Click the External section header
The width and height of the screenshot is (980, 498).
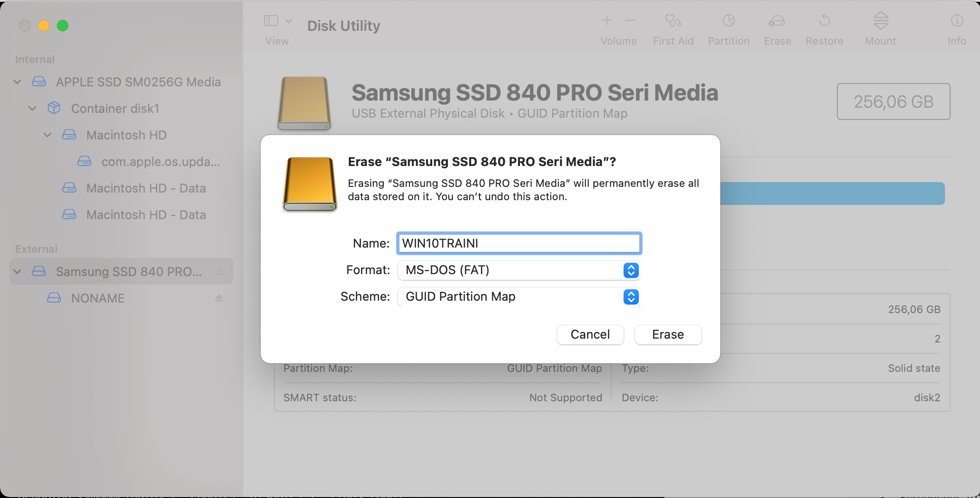[36, 249]
